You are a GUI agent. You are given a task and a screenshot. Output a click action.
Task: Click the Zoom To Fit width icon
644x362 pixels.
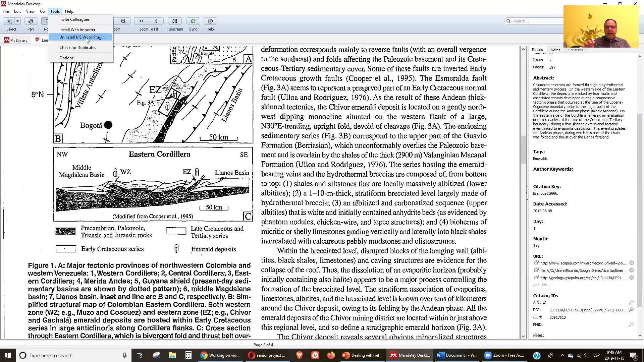point(142,21)
